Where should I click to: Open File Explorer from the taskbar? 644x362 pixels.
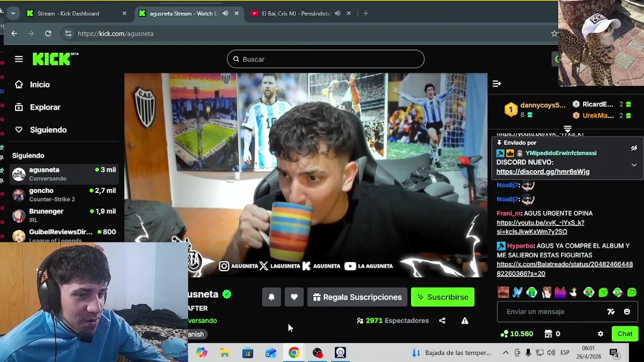coord(224,353)
